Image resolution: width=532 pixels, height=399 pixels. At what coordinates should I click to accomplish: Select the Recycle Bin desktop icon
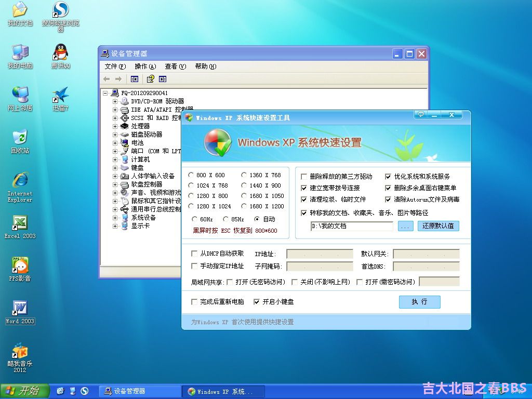tap(20, 141)
